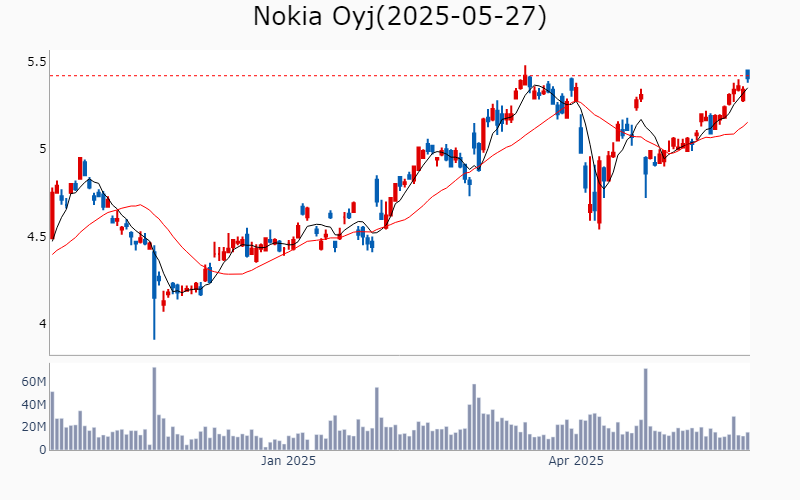The image size is (800, 500).
Task: Click the 4 price axis label
Action: pos(42,324)
